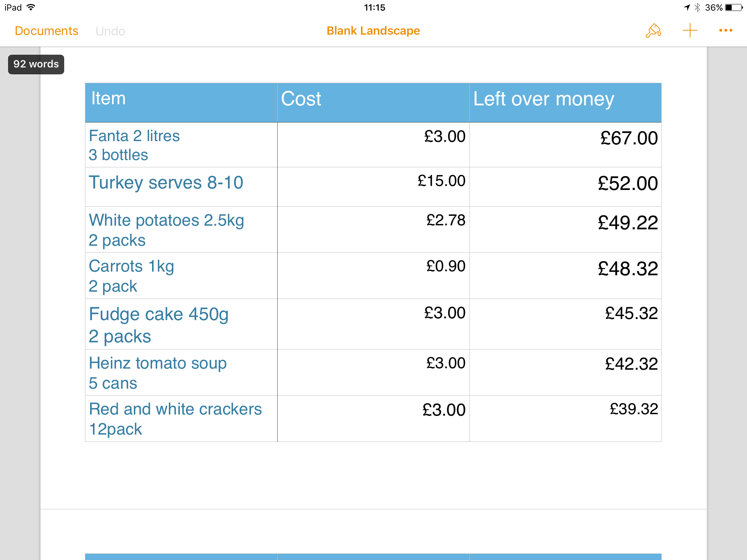Tap the 92 words counter badge
The width and height of the screenshot is (747, 560).
tap(36, 64)
